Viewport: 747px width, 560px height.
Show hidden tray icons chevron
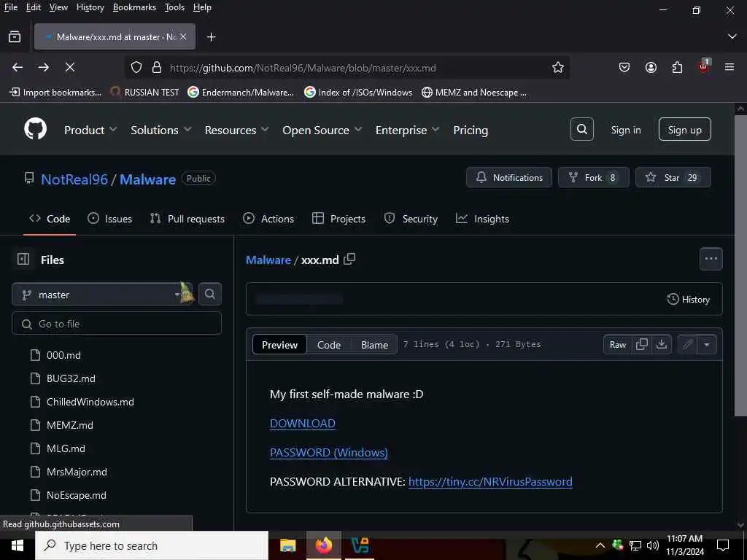point(600,545)
